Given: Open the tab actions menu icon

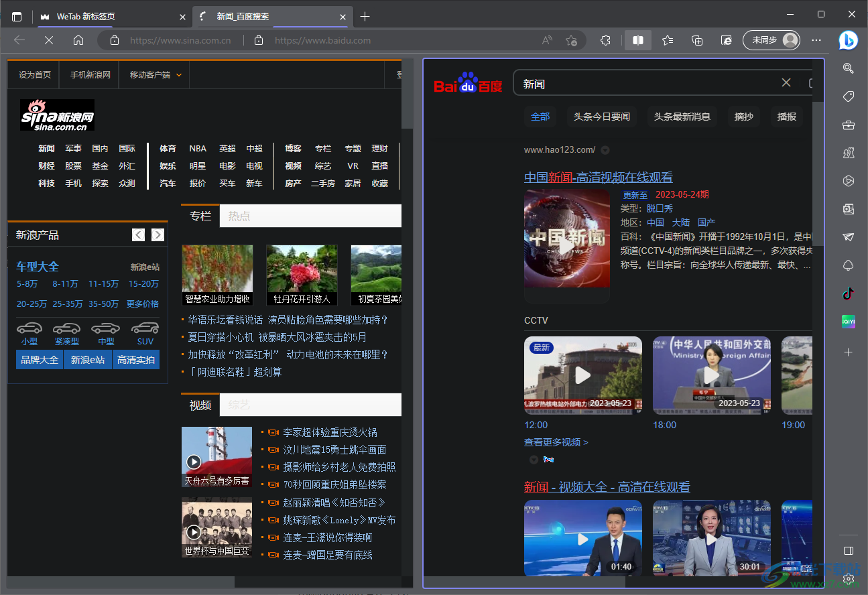Looking at the screenshot, I should [17, 16].
